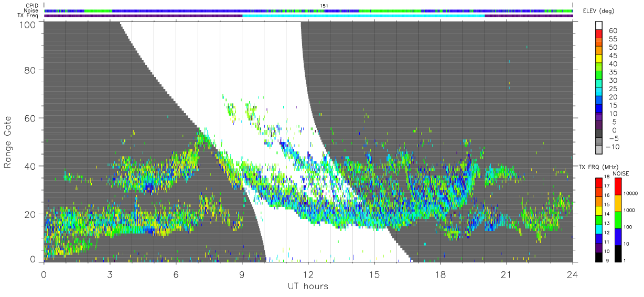Viewport: 644px width, 297px height.
Task: Click the -10 label on the ELEV scale
Action: [613, 147]
